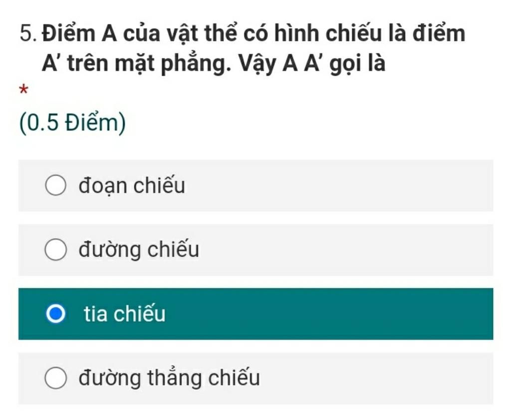
Task: Click the question title starting "Điểm A của vật thể"
Action: 254,47
